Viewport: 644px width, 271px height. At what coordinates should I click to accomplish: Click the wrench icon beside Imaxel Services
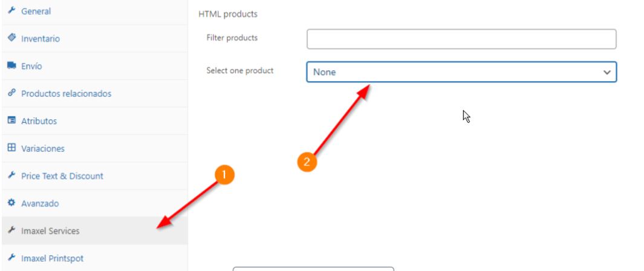[11, 231]
